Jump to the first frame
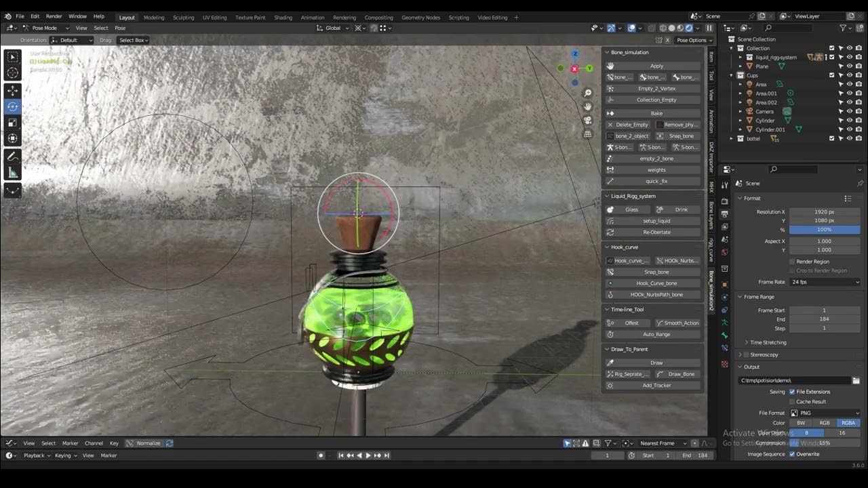 [x=341, y=455]
